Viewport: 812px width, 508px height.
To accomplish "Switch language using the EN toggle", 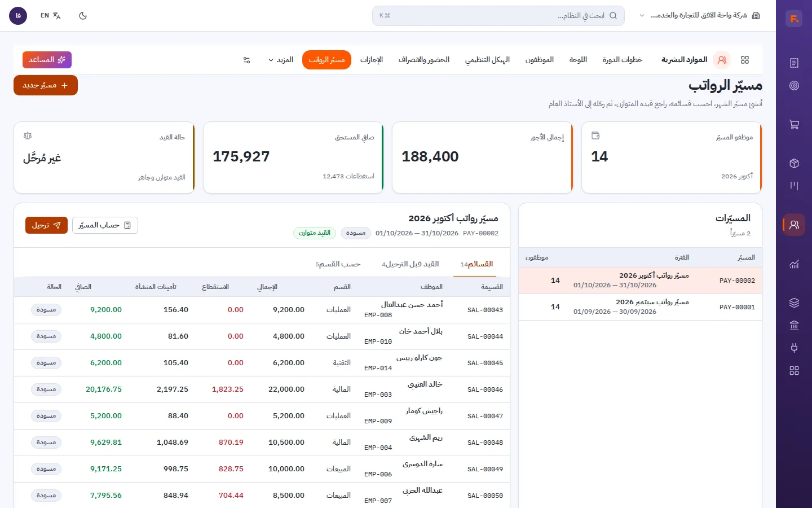I will [x=50, y=16].
